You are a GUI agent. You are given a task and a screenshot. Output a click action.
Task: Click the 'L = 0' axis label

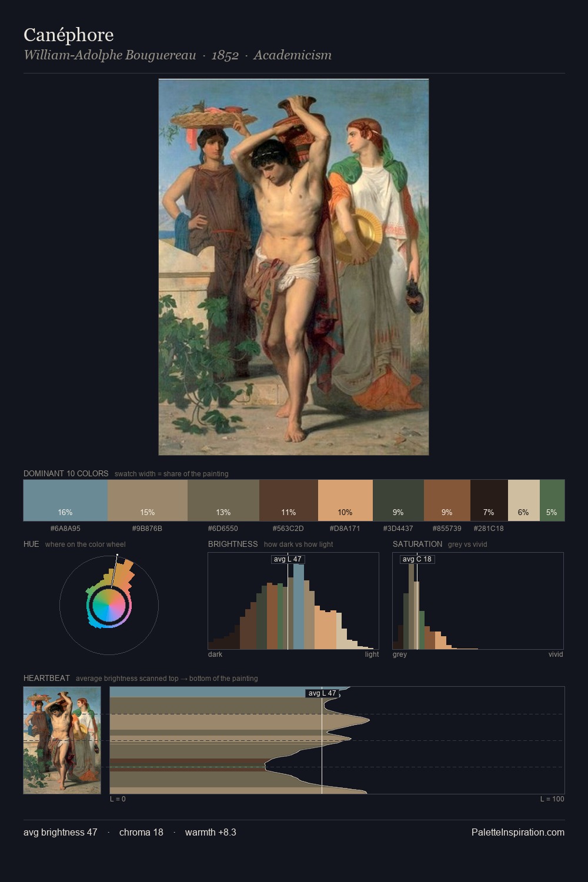118,799
